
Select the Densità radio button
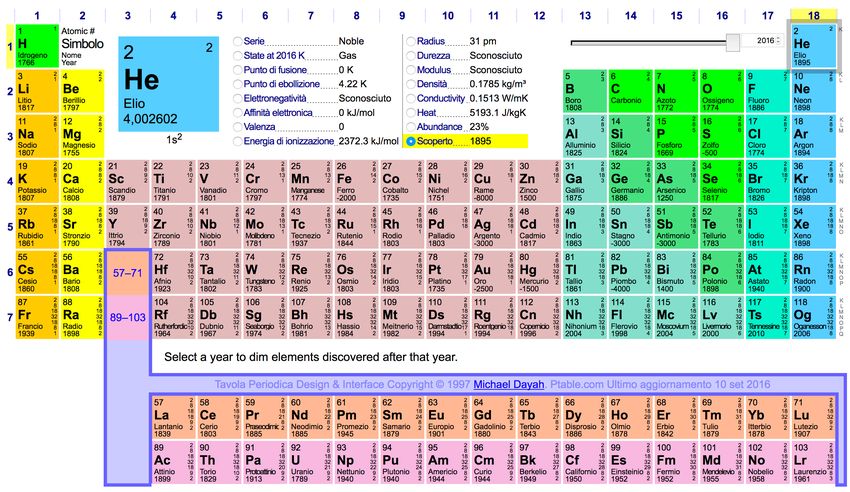[x=411, y=84]
